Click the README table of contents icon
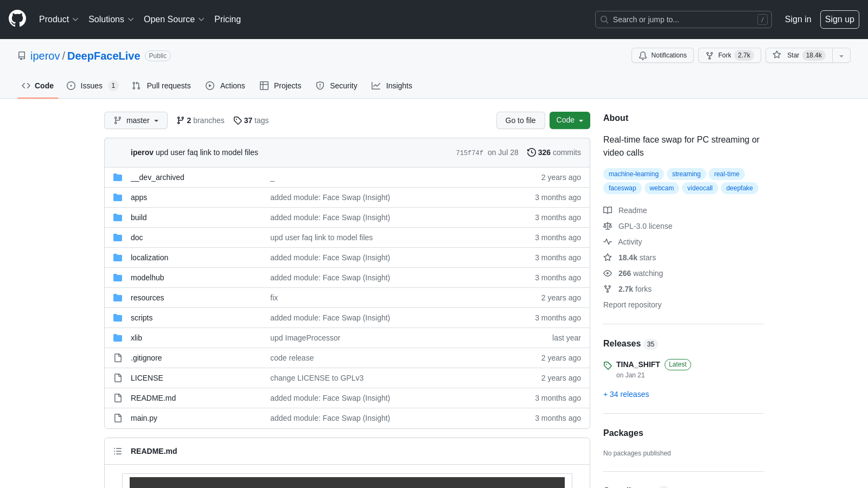Image resolution: width=868 pixels, height=488 pixels. tap(118, 451)
